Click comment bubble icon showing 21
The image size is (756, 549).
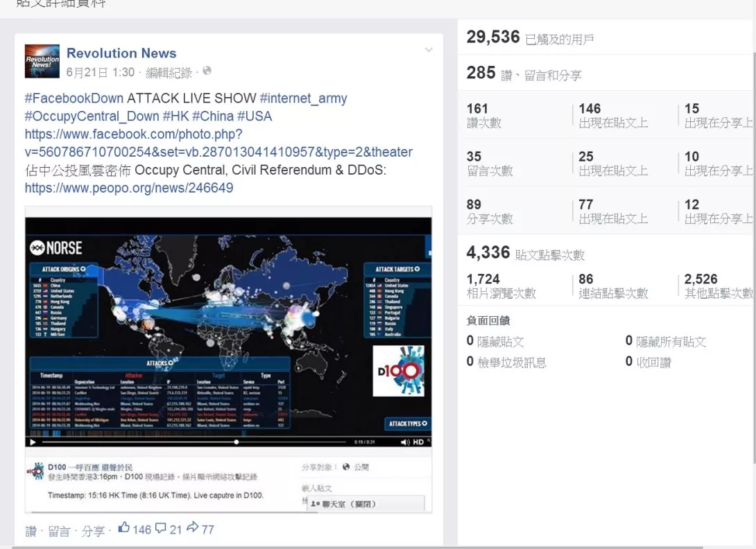(161, 528)
